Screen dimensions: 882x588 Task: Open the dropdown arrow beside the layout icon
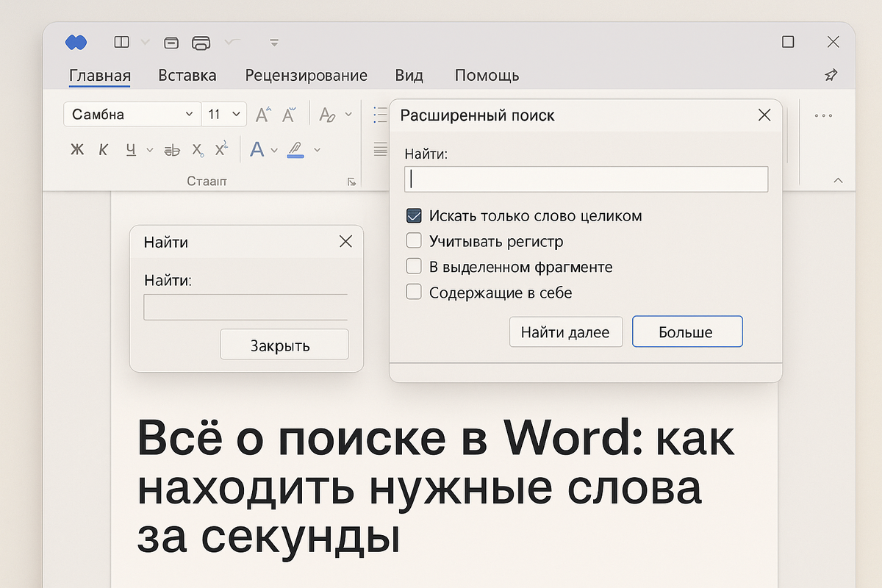(145, 42)
